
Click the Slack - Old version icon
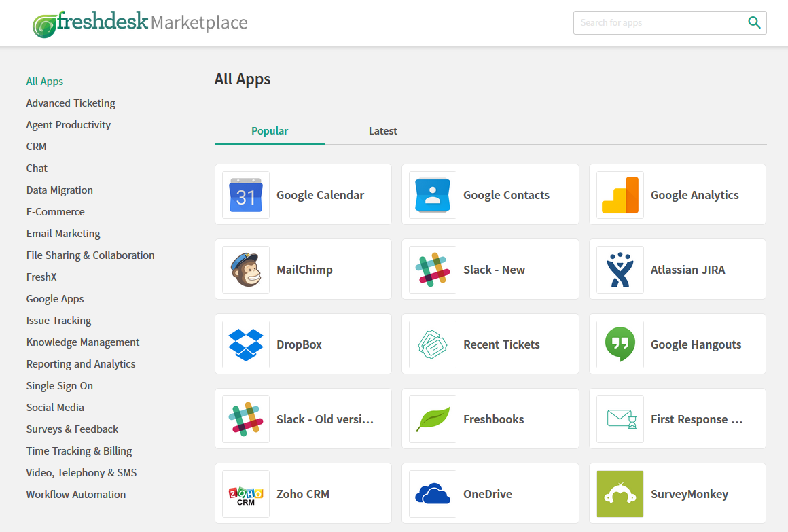click(x=246, y=419)
